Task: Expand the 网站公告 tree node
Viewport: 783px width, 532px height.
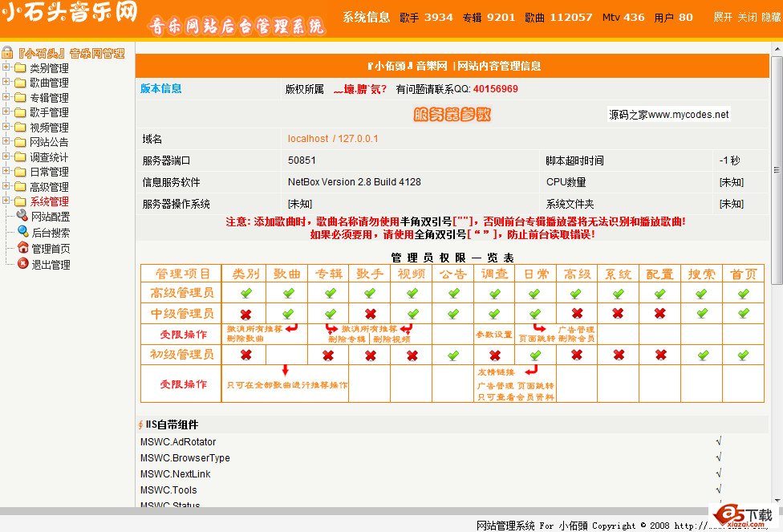Action: click(6, 141)
